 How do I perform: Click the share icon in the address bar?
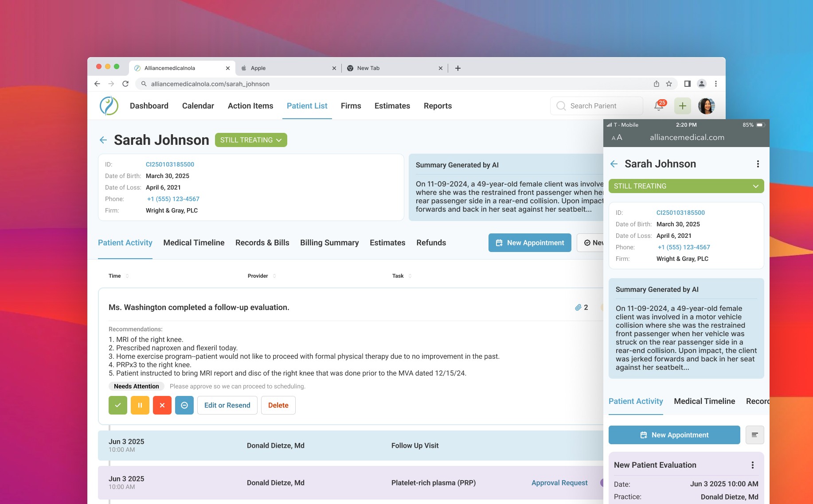click(657, 84)
